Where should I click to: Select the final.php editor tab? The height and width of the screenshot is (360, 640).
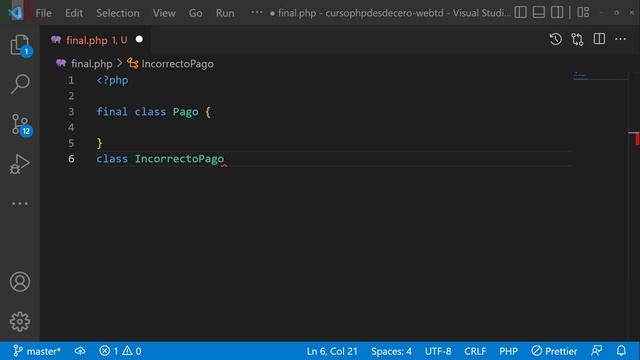coord(97,40)
